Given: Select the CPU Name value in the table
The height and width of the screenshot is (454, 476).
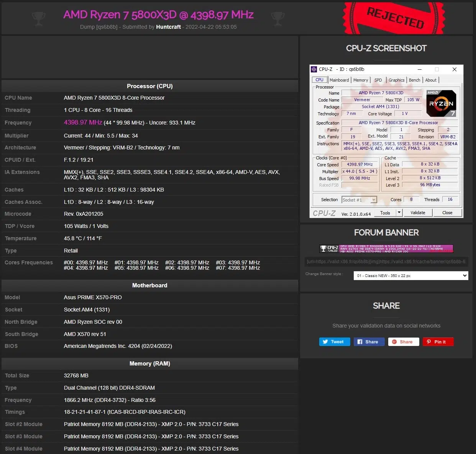Looking at the screenshot, I should pos(114,98).
